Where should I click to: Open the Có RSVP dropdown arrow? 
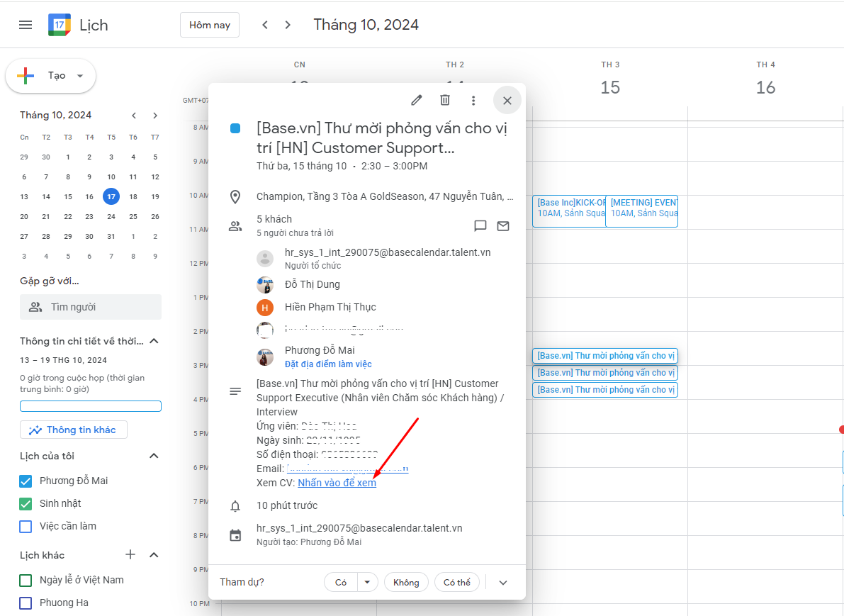(367, 582)
